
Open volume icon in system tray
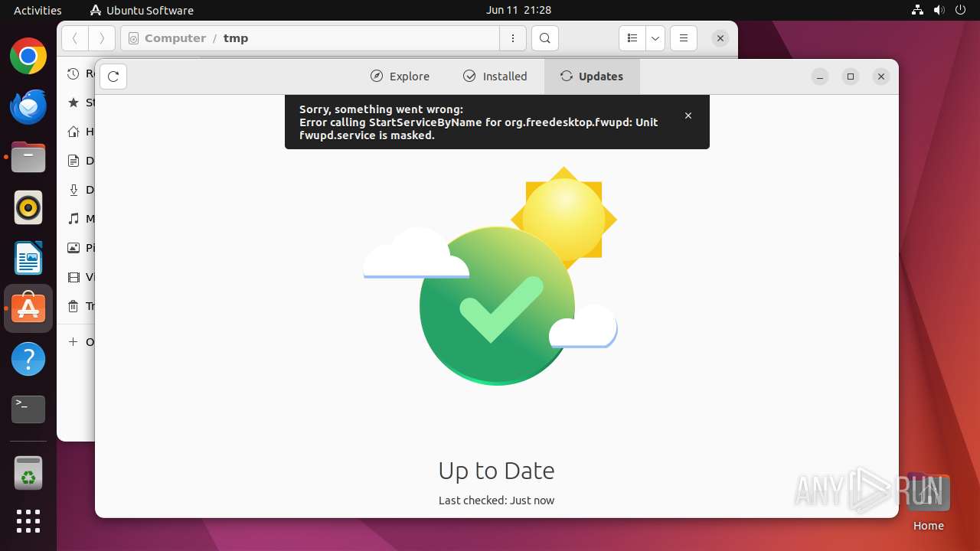[938, 10]
